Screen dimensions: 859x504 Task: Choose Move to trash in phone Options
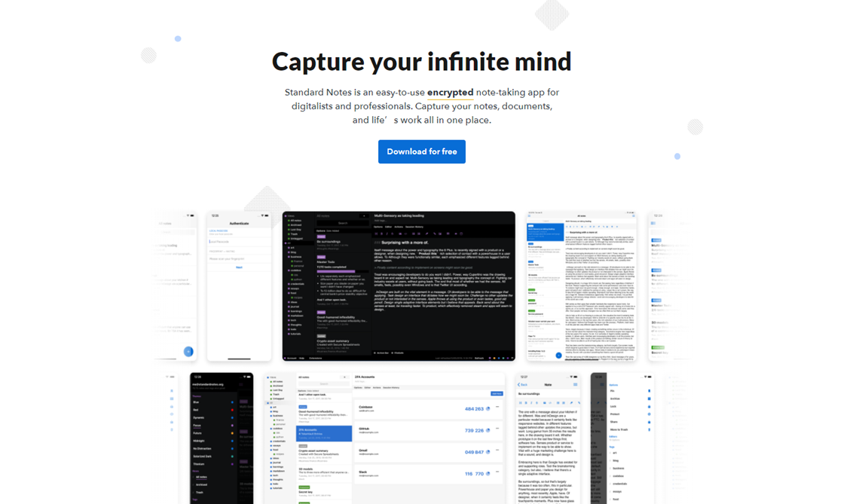[630, 429]
